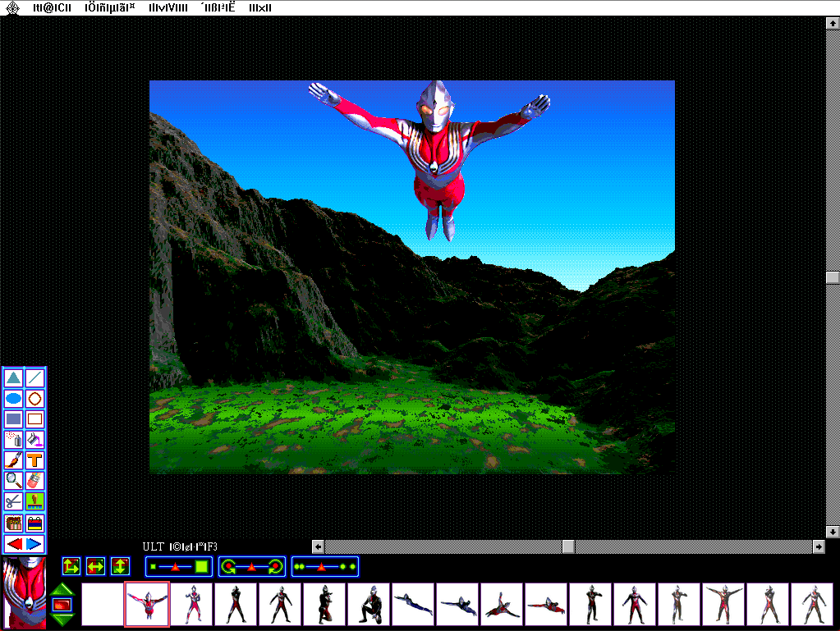The height and width of the screenshot is (631, 840).
Task: Choose the outlined circle tool
Action: 34,399
